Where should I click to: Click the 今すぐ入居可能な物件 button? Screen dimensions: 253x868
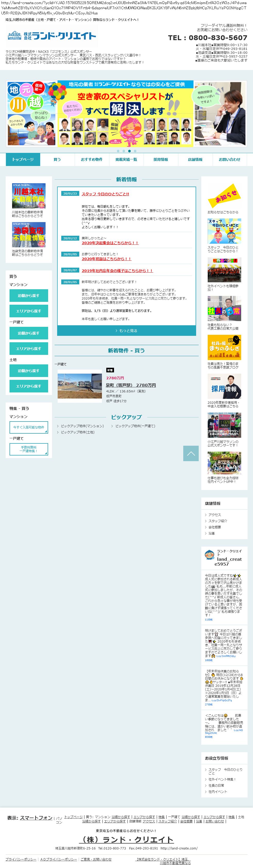coord(29,427)
